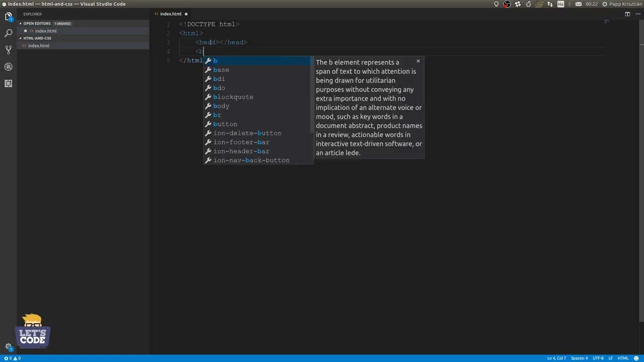Click the opening <html> tag line

click(x=191, y=34)
